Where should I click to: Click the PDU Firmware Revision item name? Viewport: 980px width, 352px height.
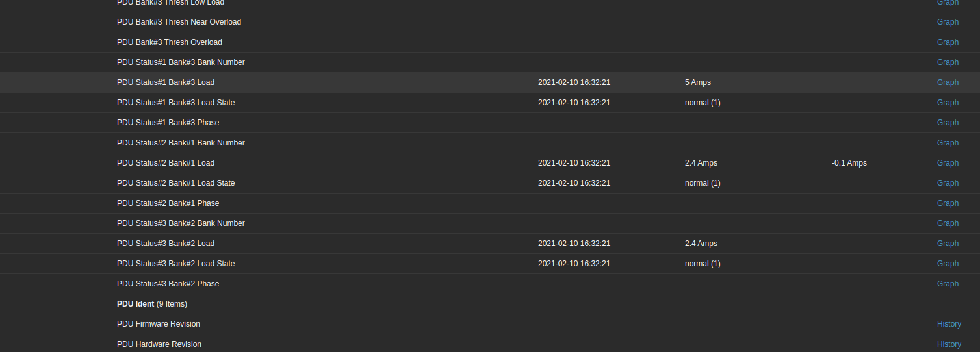159,324
